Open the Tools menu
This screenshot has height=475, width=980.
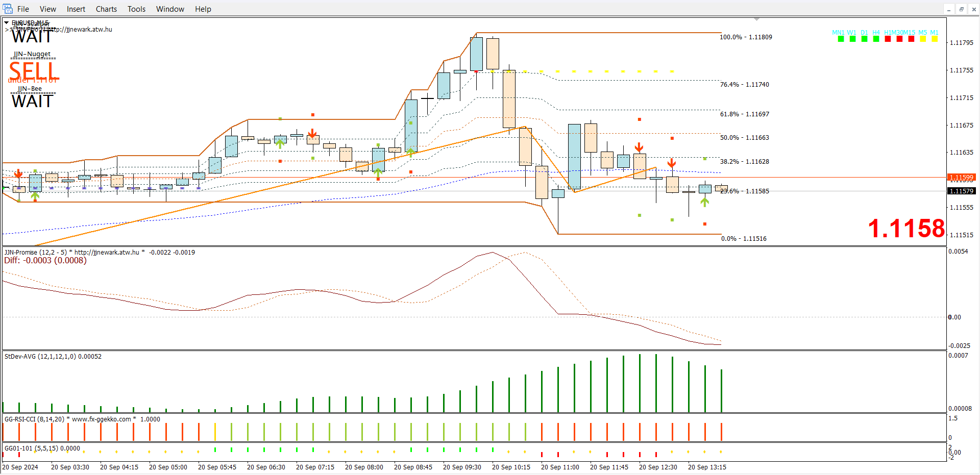[136, 9]
